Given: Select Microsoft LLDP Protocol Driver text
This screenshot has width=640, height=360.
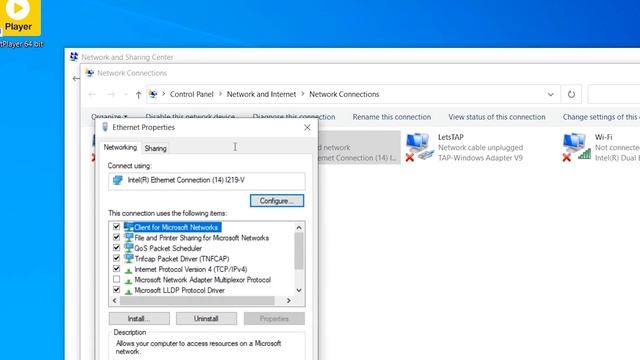Looking at the screenshot, I should (x=180, y=291).
